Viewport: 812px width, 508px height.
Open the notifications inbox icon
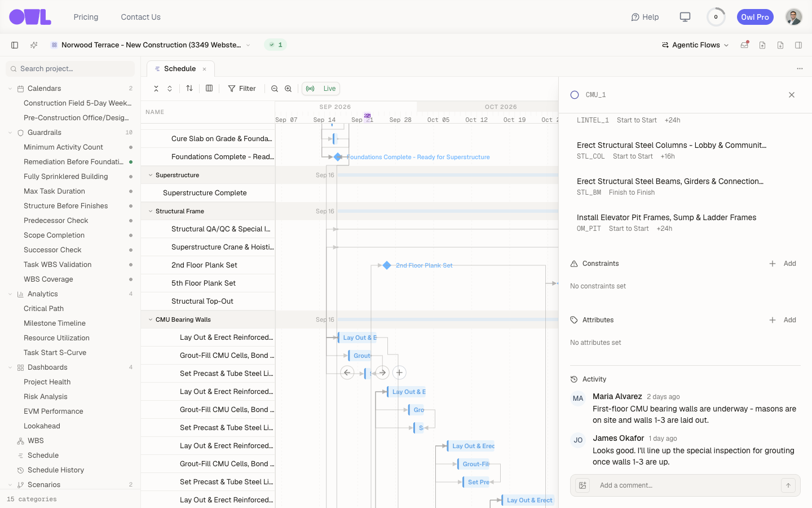click(744, 45)
